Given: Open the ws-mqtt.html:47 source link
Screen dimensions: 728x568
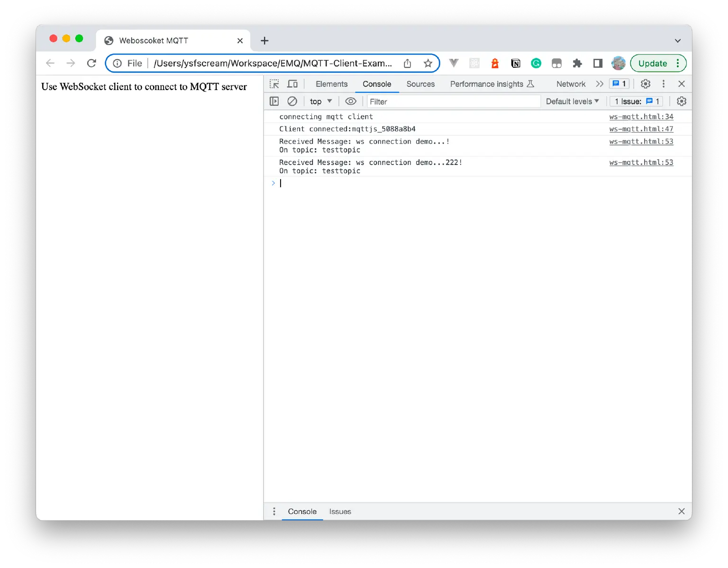Looking at the screenshot, I should (641, 128).
